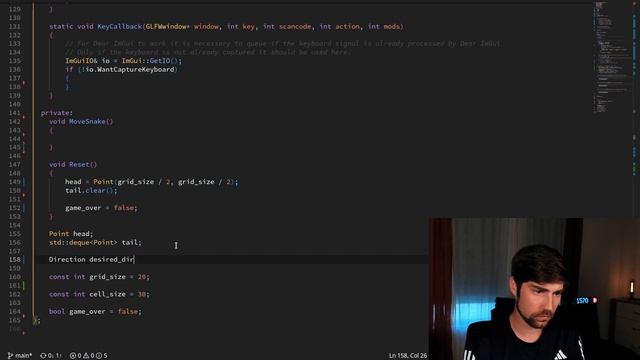Click the sync changes indicator in status bar
The image size is (640, 360).
[51, 356]
